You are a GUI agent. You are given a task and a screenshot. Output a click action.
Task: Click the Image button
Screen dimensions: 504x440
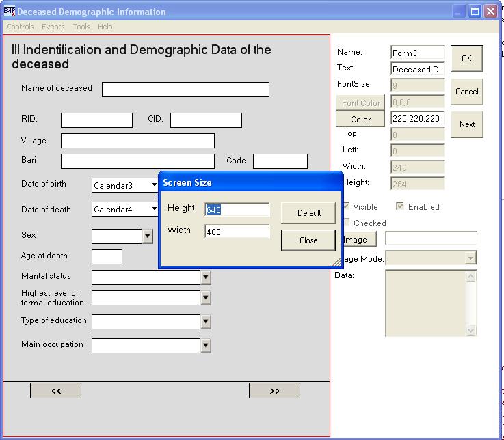coord(359,240)
